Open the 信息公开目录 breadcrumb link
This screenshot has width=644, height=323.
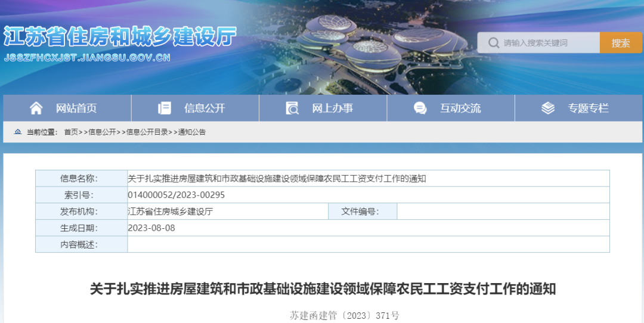tap(147, 132)
